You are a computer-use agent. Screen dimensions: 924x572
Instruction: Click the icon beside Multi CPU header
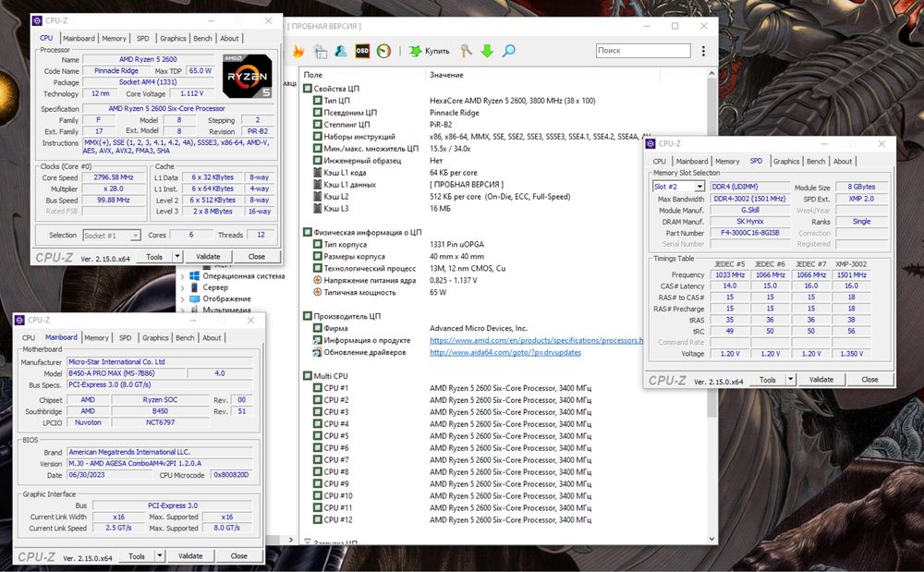(x=307, y=376)
